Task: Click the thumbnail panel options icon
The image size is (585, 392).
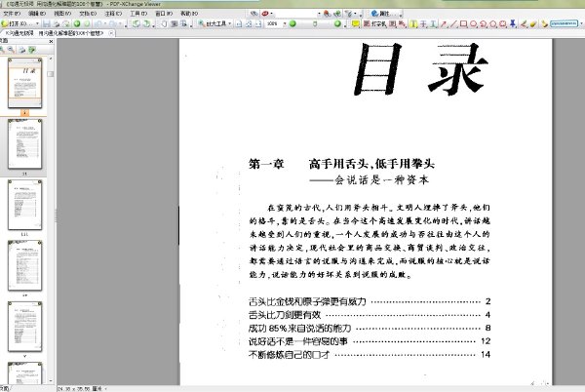Action: pos(32,50)
